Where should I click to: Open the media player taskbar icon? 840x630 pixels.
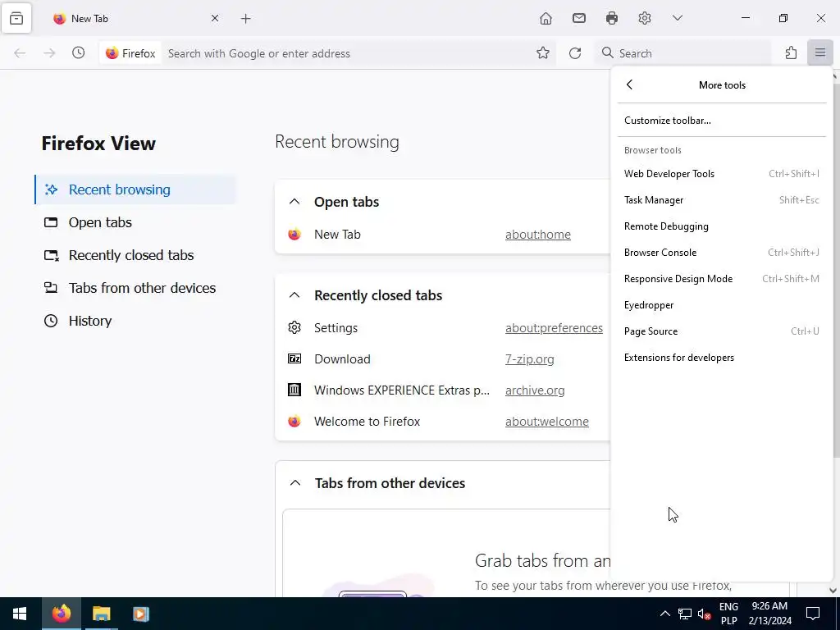pyautogui.click(x=140, y=614)
